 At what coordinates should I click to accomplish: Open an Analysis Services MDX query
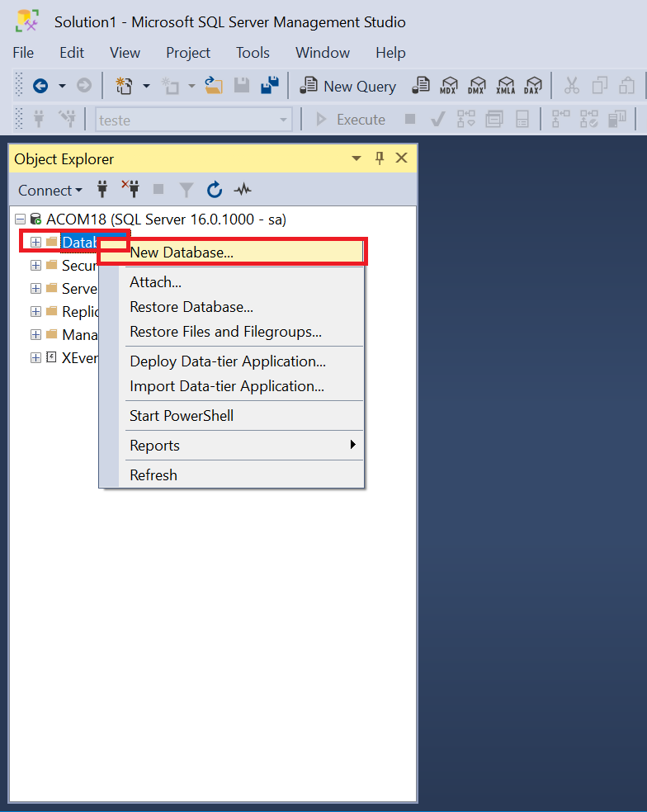coord(449,86)
